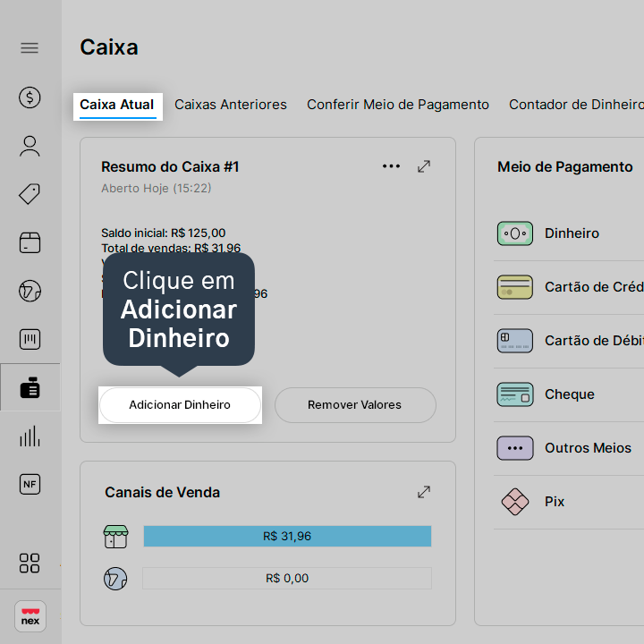Open the barcode icon in sidebar
Screen dimensions: 644x644
(x=30, y=339)
